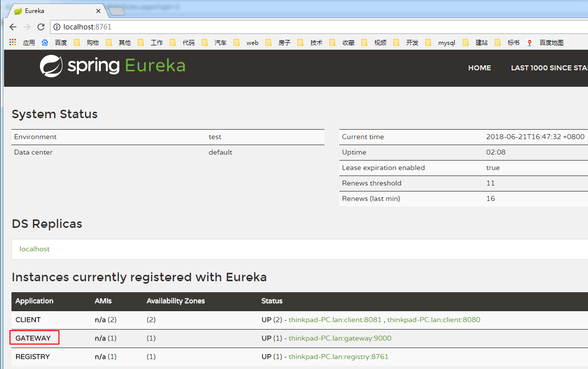Image resolution: width=588 pixels, height=369 pixels.
Task: Reload the Eureka page
Action: (41, 27)
